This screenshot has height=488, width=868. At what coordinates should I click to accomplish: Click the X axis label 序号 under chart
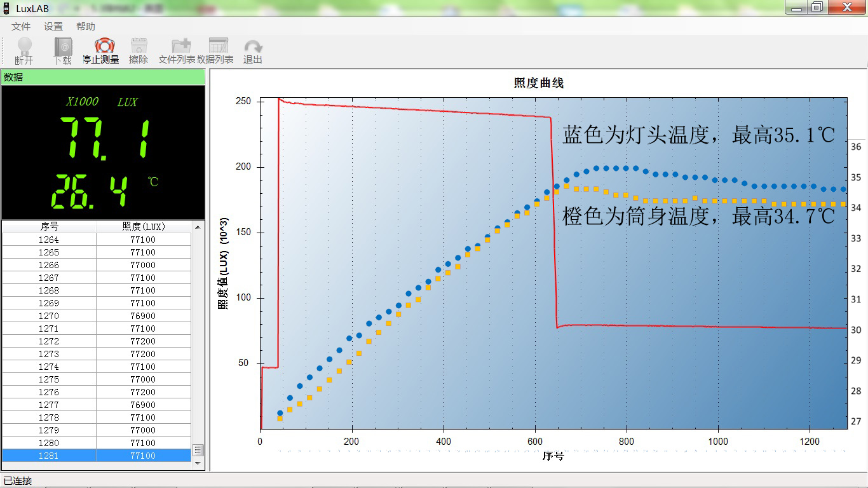pos(553,456)
